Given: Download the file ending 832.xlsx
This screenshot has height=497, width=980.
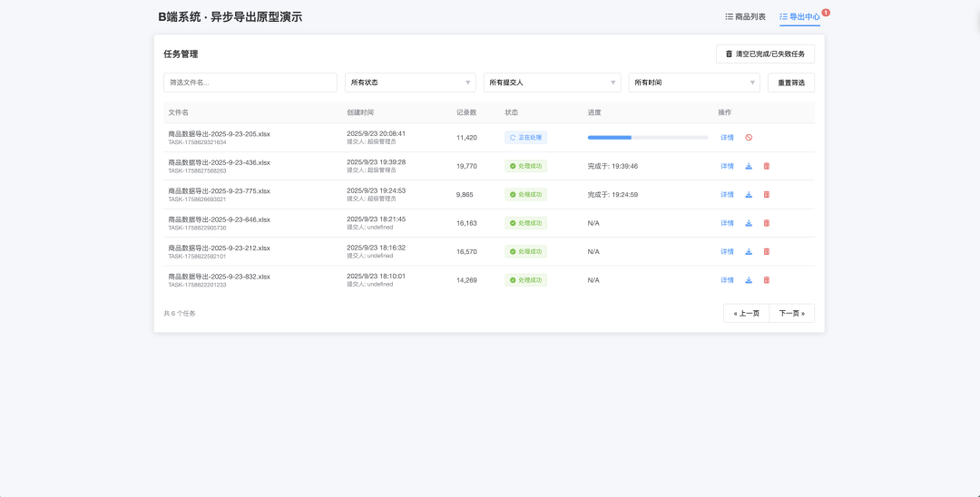Looking at the screenshot, I should [x=749, y=280].
